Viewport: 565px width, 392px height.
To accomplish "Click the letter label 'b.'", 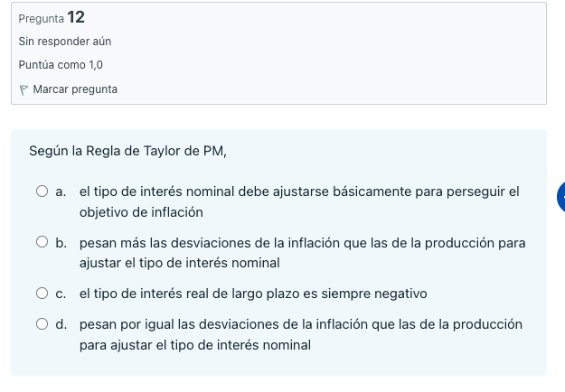I will (x=61, y=243).
